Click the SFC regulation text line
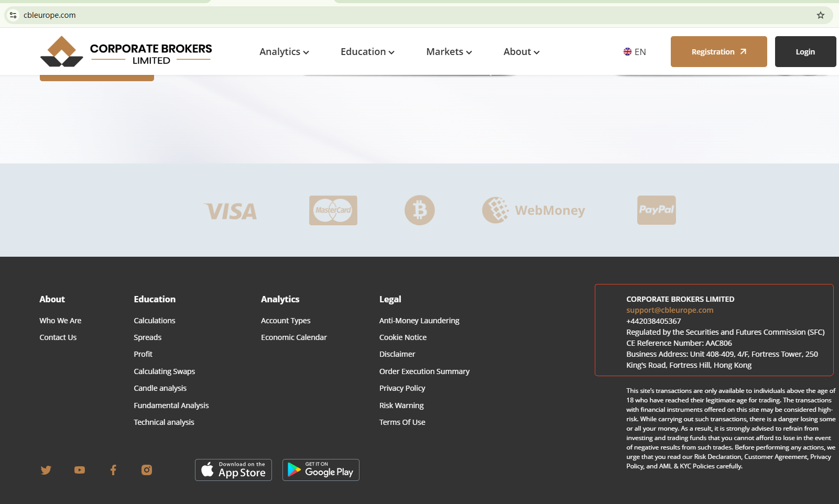The width and height of the screenshot is (839, 504). [x=726, y=332]
